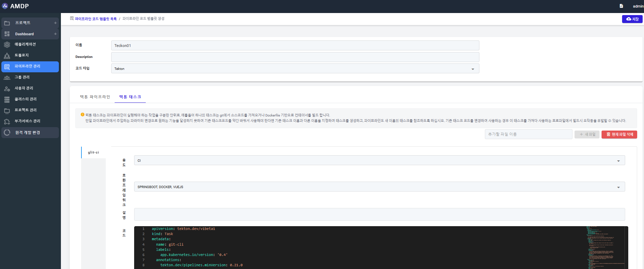This screenshot has width=644, height=269.
Task: Open the 호환 프레임워크 dropdown
Action: click(x=379, y=187)
